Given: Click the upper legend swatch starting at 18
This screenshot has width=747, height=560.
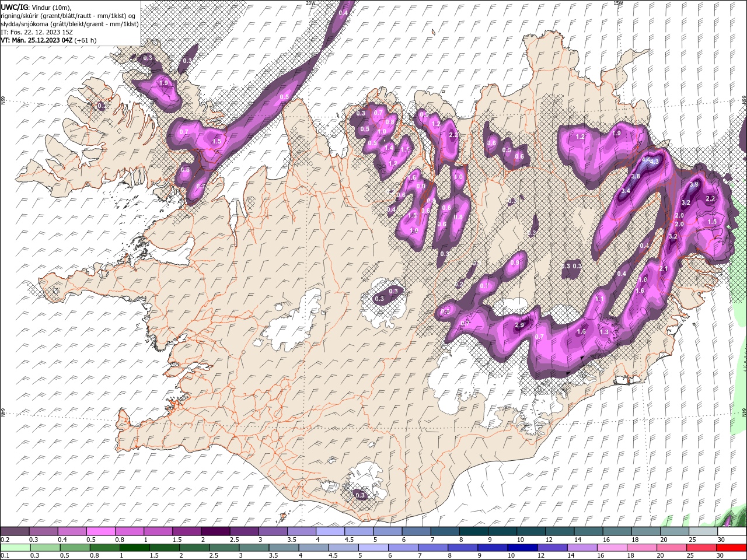Looking at the screenshot, I should 645,531.
